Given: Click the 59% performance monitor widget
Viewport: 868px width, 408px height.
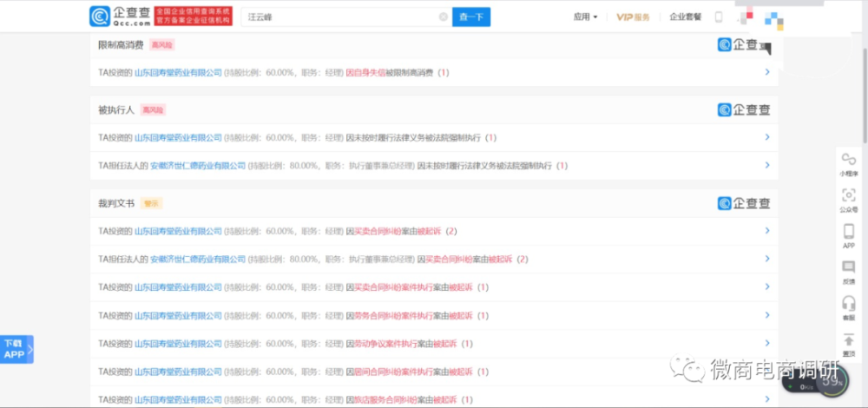Looking at the screenshot, I should (x=832, y=381).
